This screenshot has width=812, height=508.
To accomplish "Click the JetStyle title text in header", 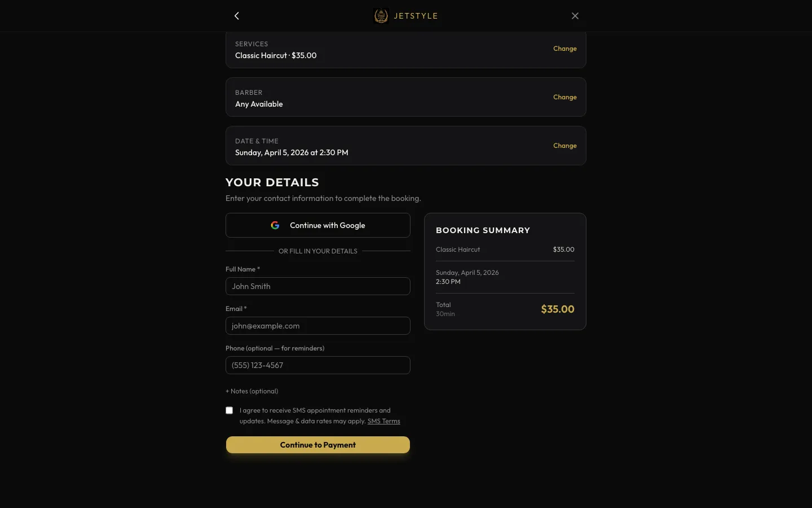I will coord(416,16).
